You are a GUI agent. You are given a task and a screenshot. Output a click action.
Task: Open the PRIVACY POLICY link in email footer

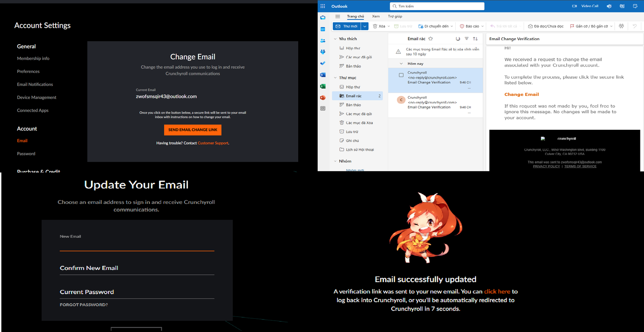point(546,166)
